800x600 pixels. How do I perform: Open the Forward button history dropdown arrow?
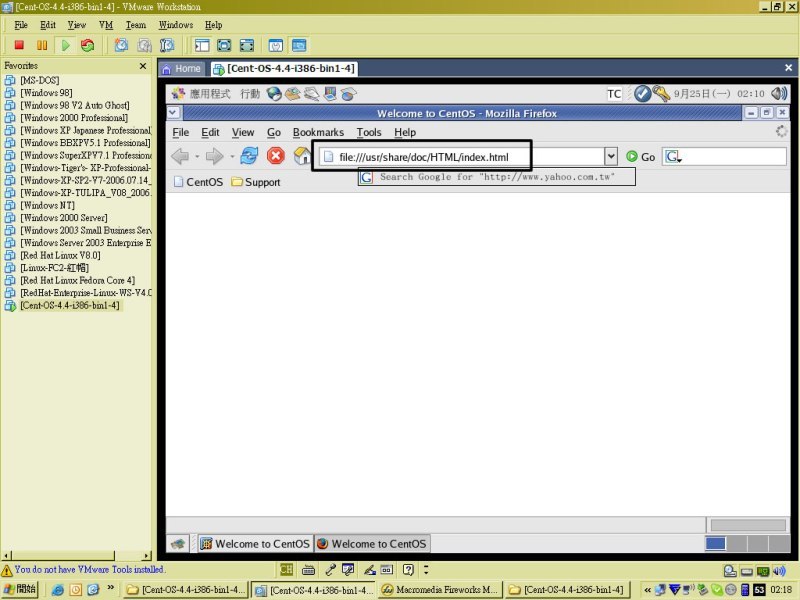tap(232, 157)
